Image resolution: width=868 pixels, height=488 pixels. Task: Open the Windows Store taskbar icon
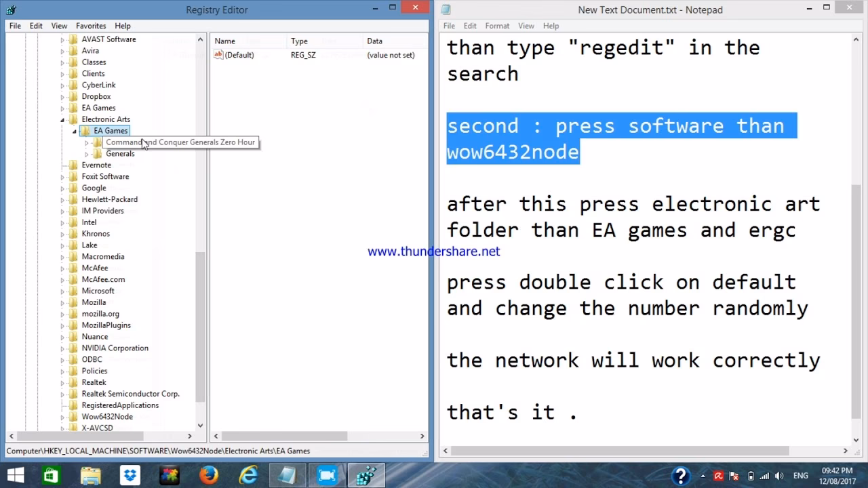click(51, 475)
